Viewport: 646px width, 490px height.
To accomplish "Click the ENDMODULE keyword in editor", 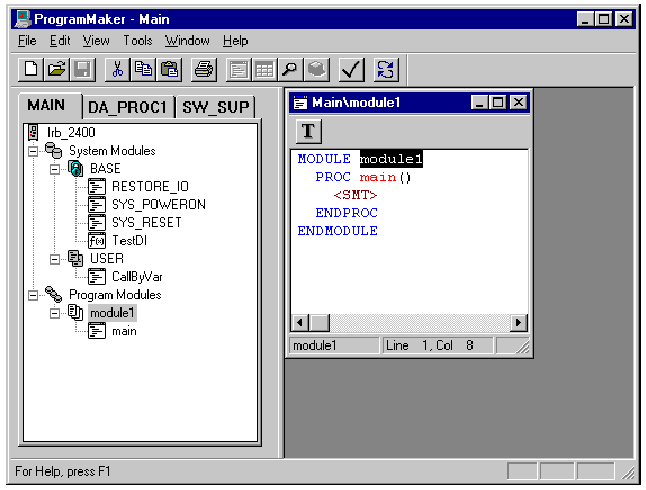I will (337, 231).
